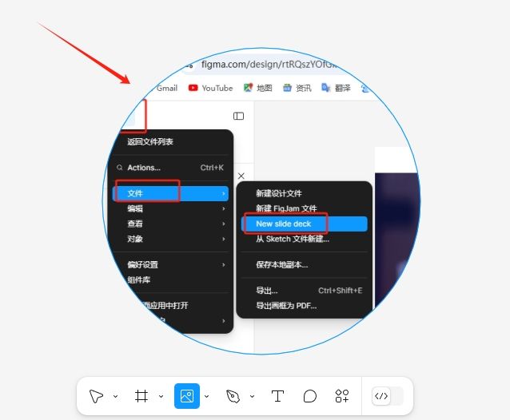
Task: Open the 翻译 bookmark
Action: pos(336,88)
